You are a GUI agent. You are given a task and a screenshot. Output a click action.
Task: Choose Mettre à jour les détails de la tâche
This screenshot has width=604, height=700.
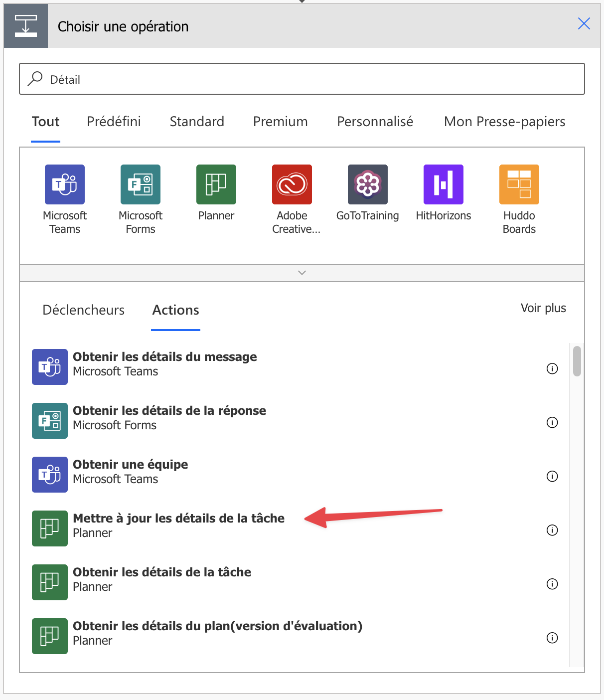point(178,519)
